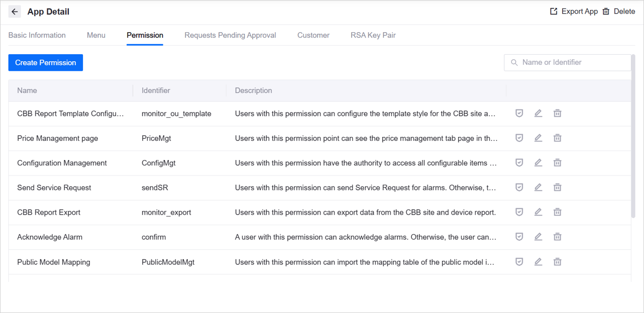Click the shield icon for CBB Report Export
This screenshot has width=644, height=313.
click(x=519, y=212)
